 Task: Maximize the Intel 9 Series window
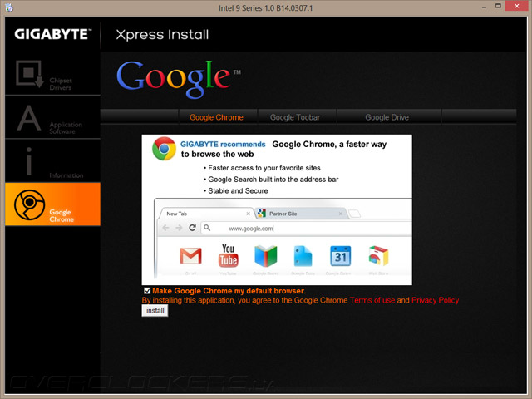(x=498, y=6)
